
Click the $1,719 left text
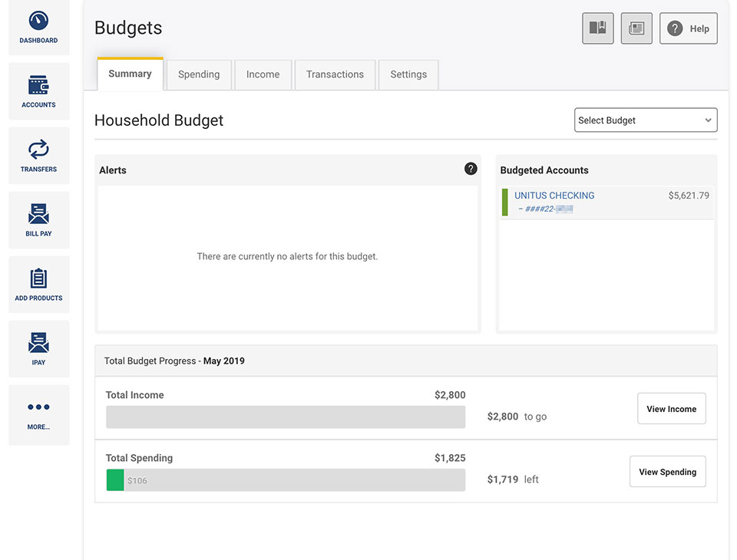click(x=513, y=479)
